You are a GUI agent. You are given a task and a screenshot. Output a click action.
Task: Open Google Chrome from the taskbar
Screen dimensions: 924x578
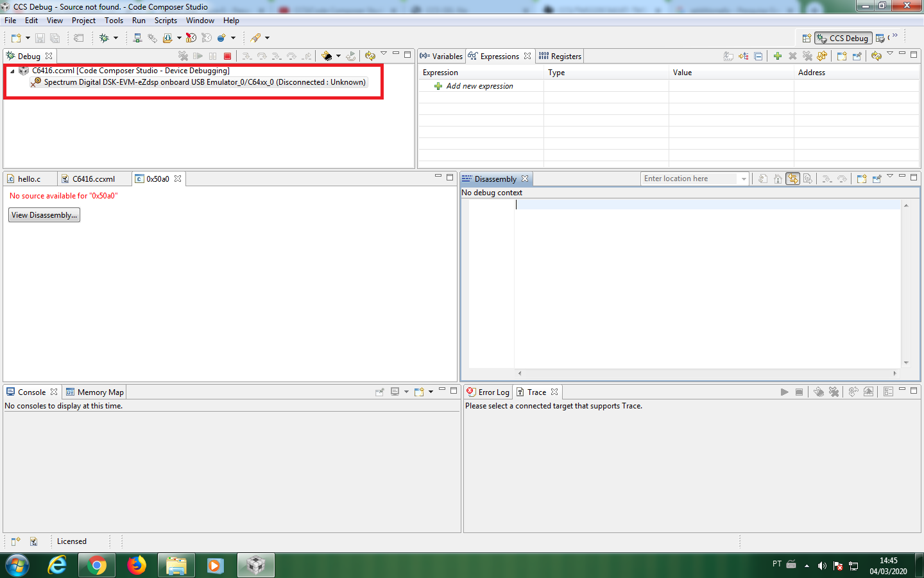97,565
